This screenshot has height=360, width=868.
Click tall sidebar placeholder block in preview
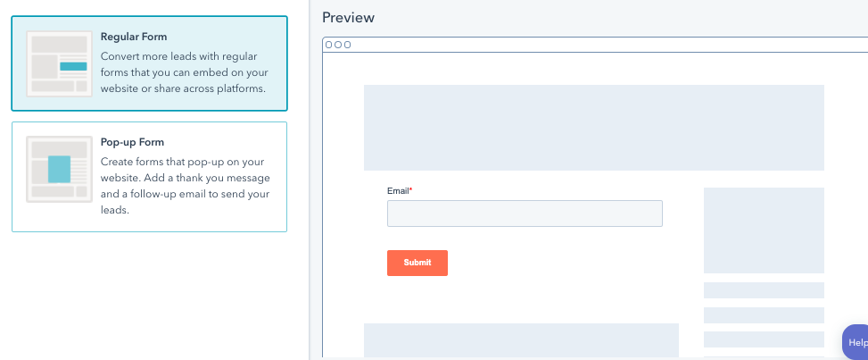click(x=764, y=230)
